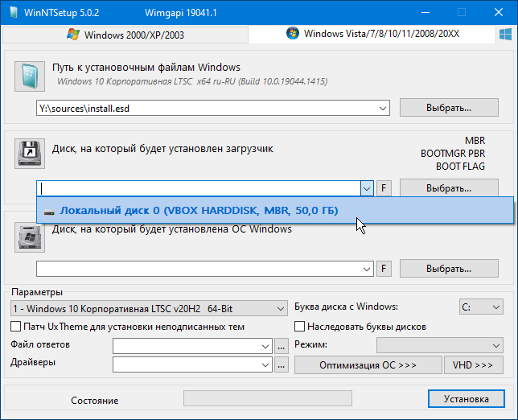Click the BOOTMGR PBR status label
The width and height of the screenshot is (518, 420).
pos(453,154)
